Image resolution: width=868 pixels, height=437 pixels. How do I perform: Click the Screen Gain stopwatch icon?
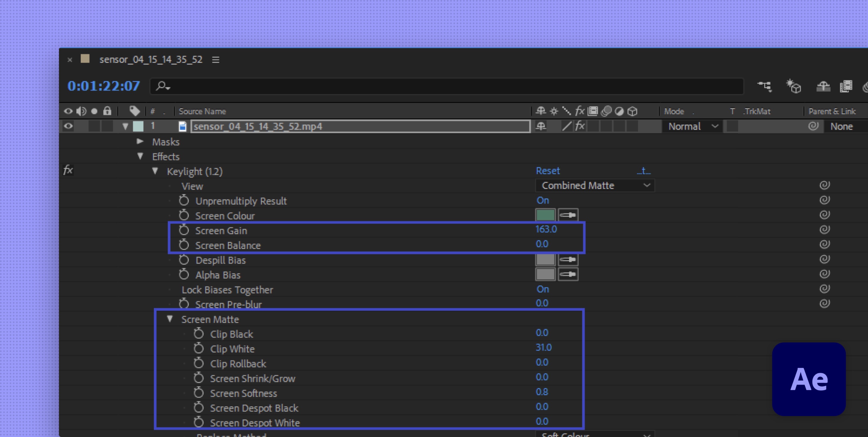184,230
